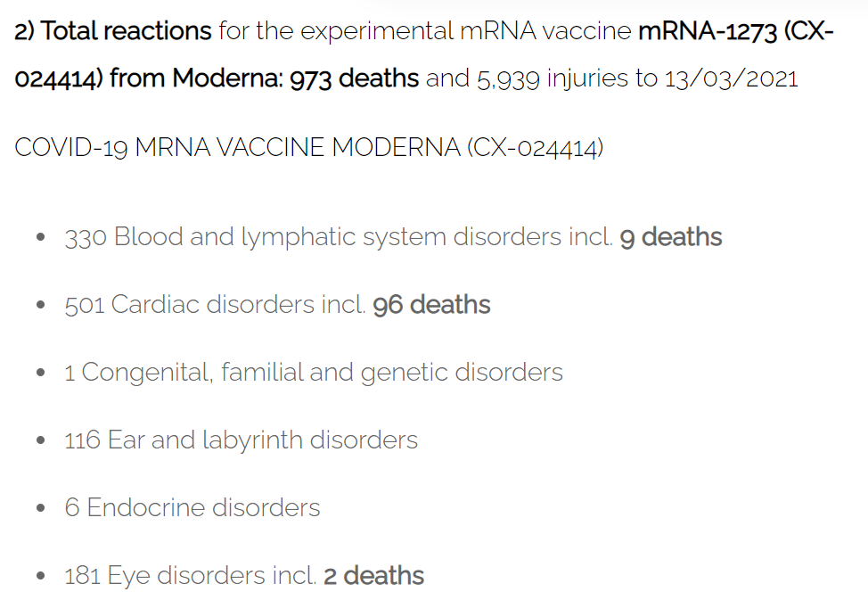Viewport: 868px width, 600px height.
Task: Click the bold "mRNA-1273" vaccine name
Action: [x=708, y=31]
